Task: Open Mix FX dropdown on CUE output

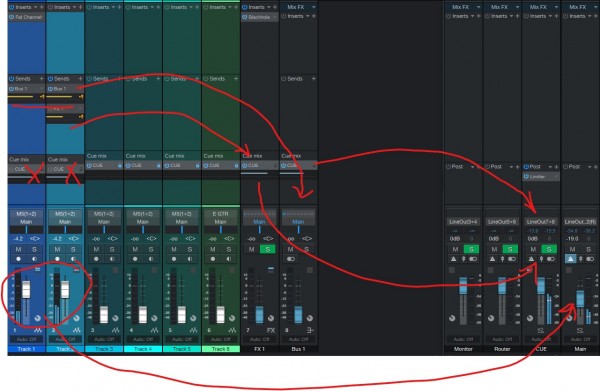Action: (x=556, y=7)
